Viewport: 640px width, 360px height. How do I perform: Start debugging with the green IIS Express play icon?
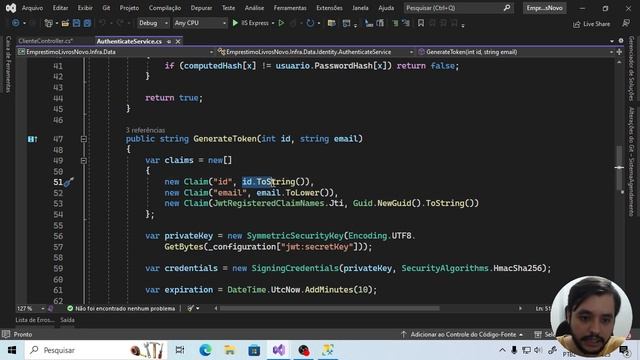coord(235,23)
